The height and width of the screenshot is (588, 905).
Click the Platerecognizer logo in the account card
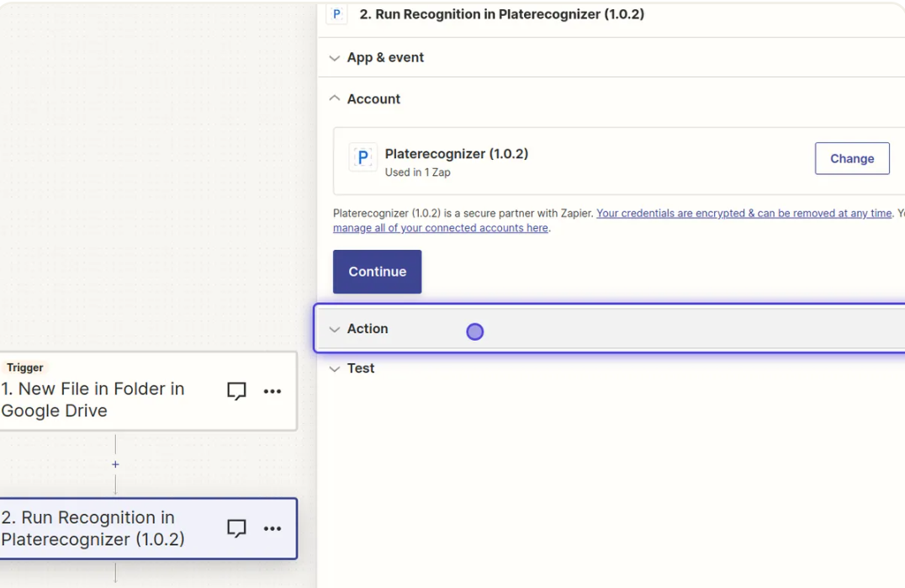pos(363,157)
